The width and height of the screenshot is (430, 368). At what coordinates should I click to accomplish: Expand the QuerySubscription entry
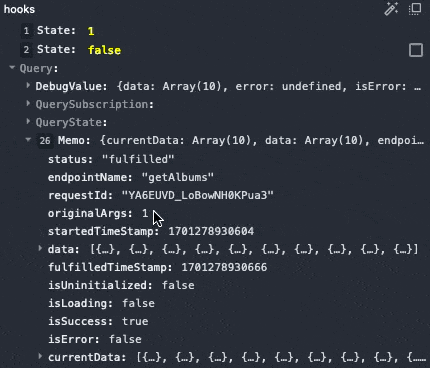click(28, 104)
